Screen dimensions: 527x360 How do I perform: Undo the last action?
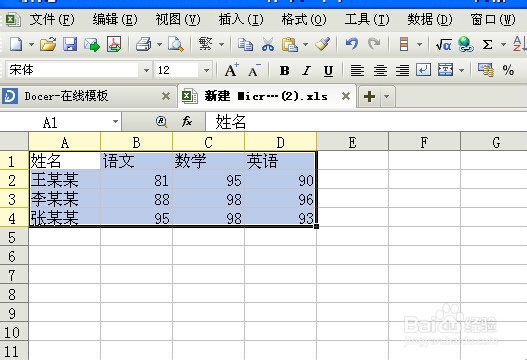click(352, 44)
